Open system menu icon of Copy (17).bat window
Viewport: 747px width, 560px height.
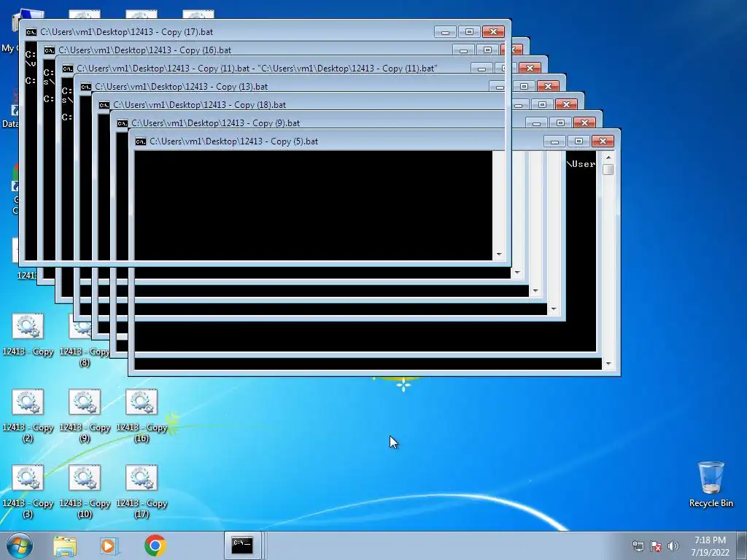point(31,32)
